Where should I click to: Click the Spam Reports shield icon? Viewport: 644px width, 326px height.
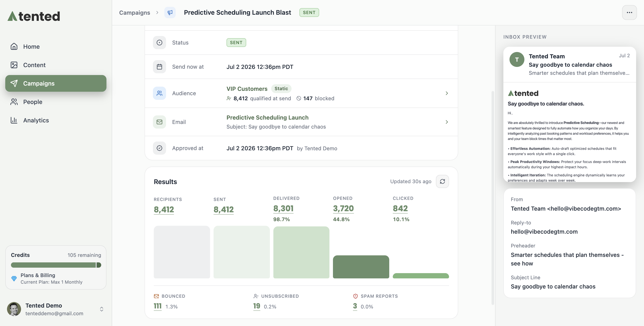click(x=355, y=296)
